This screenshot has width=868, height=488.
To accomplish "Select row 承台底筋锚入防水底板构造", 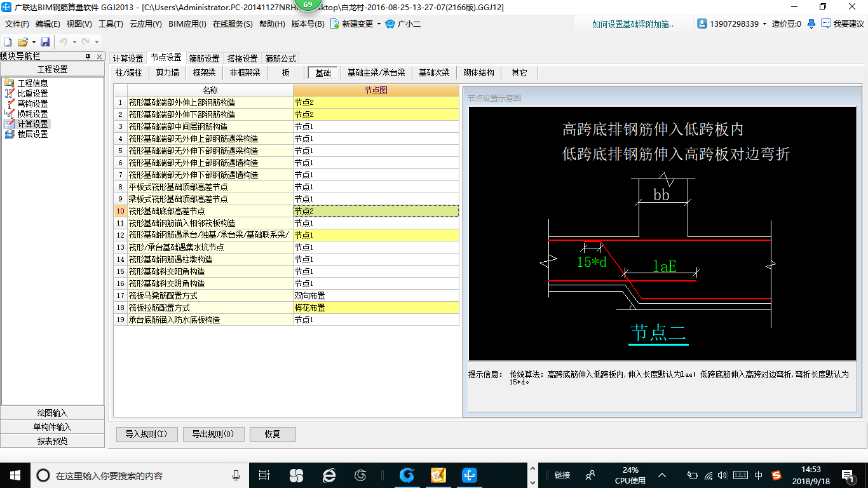I will (x=210, y=320).
